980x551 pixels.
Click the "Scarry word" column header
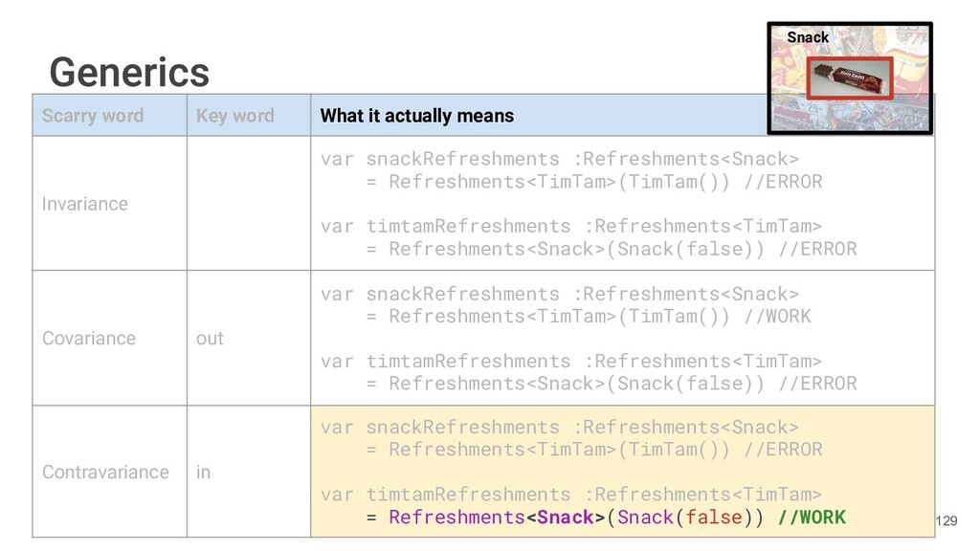pos(93,116)
